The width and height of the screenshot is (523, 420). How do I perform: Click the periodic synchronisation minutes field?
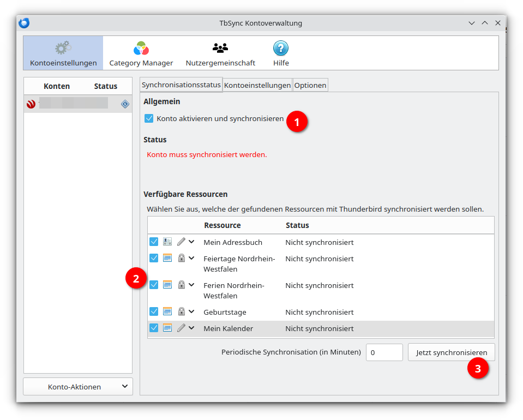pyautogui.click(x=384, y=352)
